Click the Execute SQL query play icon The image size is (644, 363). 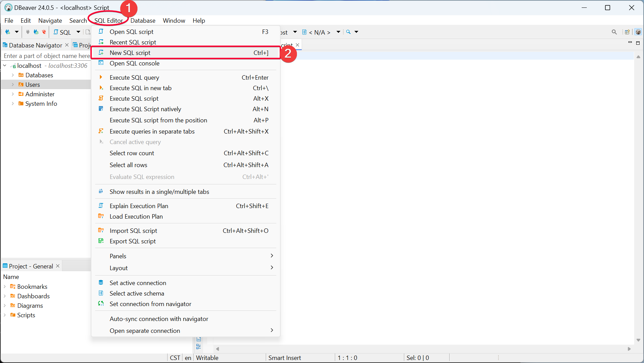101,77
